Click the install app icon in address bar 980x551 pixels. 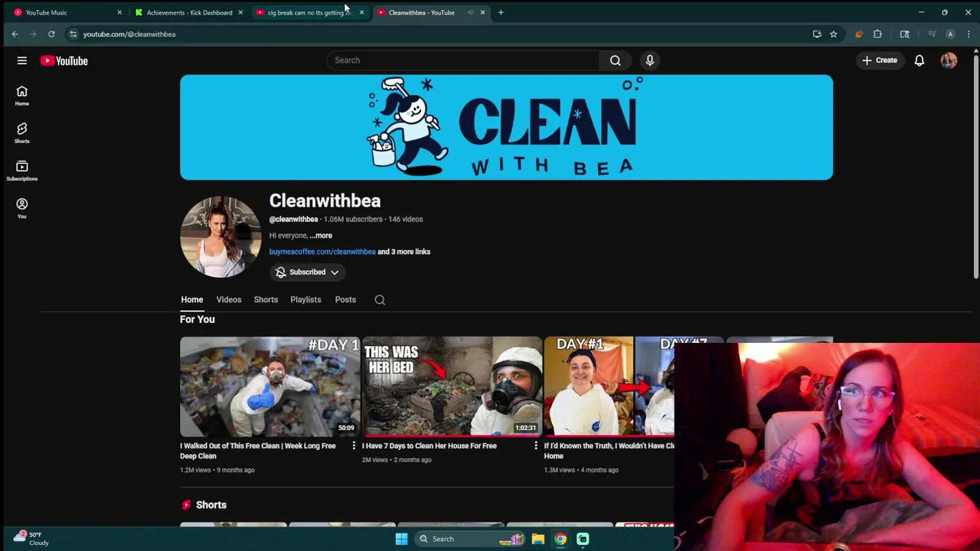pyautogui.click(x=817, y=34)
